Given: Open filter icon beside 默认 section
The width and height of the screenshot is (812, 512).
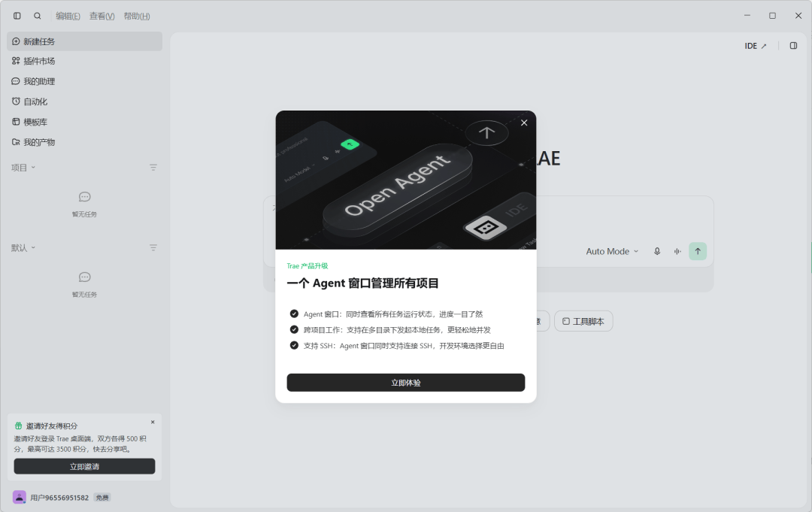Looking at the screenshot, I should pyautogui.click(x=153, y=247).
